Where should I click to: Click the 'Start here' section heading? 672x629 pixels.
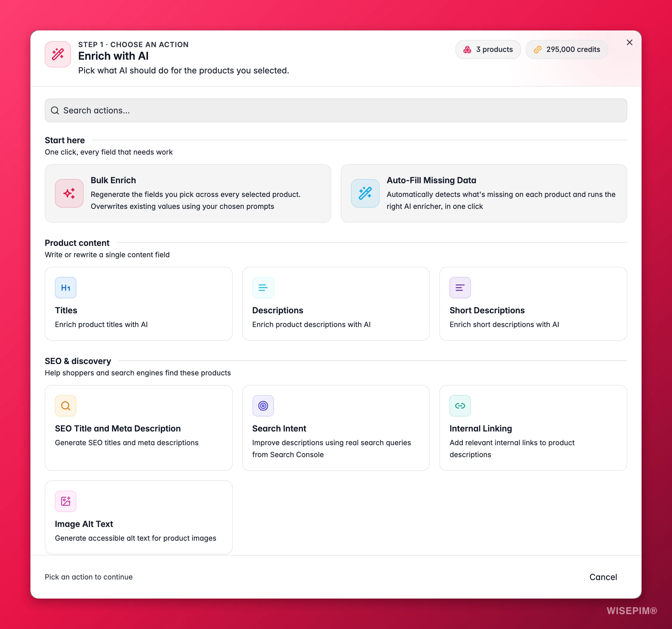click(64, 140)
